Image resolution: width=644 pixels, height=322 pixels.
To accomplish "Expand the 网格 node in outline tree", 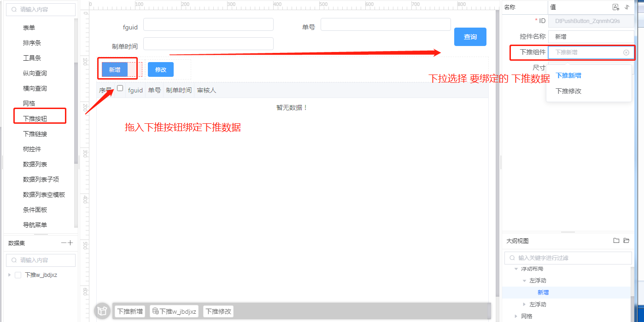I will (516, 316).
